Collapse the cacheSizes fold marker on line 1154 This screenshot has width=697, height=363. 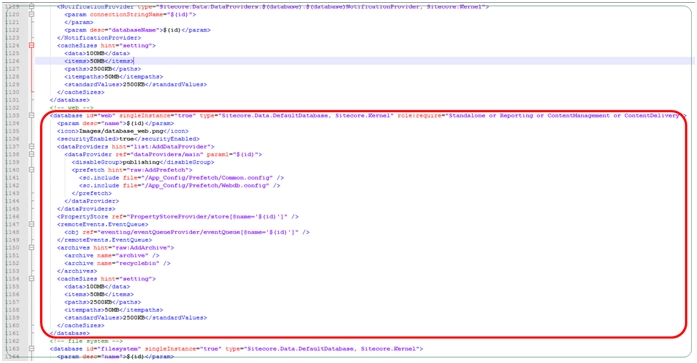click(x=32, y=279)
